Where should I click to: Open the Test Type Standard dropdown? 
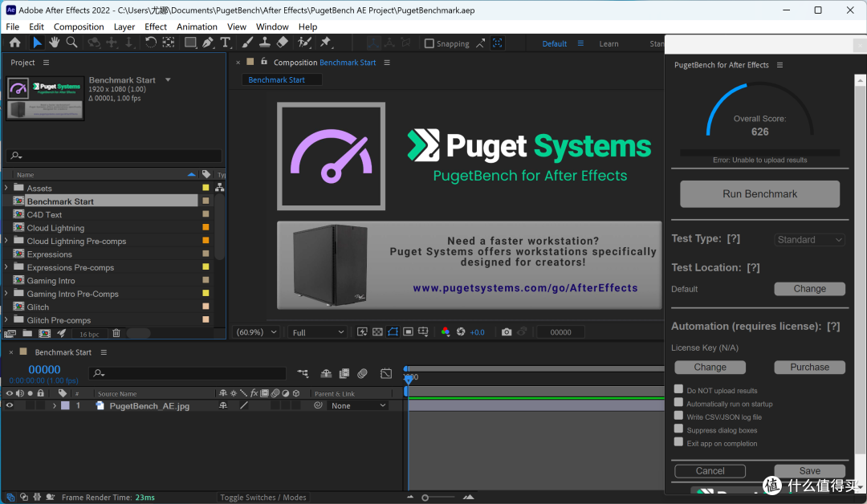(809, 240)
